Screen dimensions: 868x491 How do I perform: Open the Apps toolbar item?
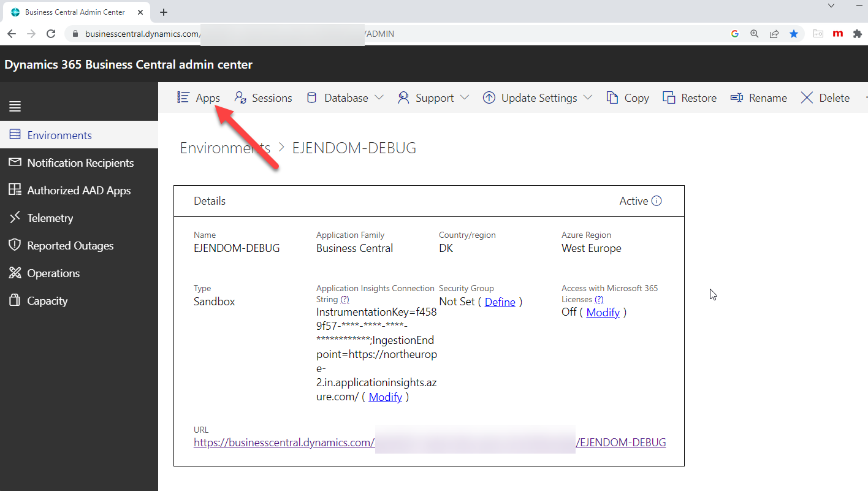pos(199,97)
